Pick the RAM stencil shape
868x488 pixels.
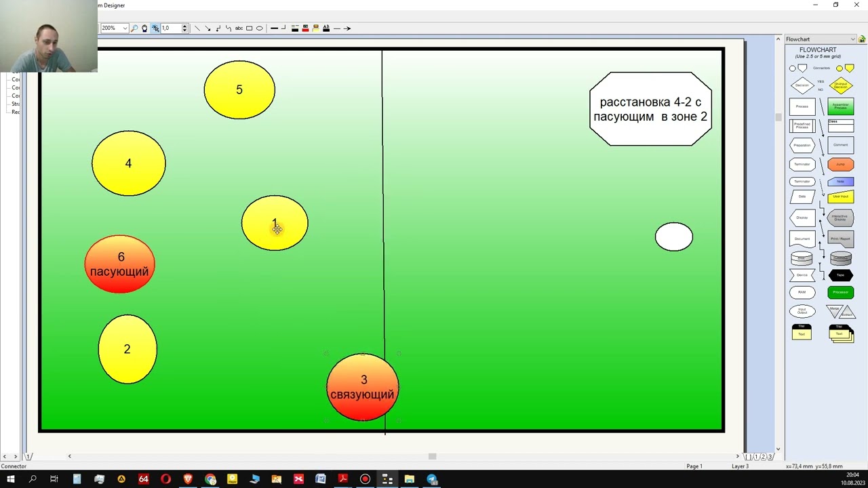802,292
